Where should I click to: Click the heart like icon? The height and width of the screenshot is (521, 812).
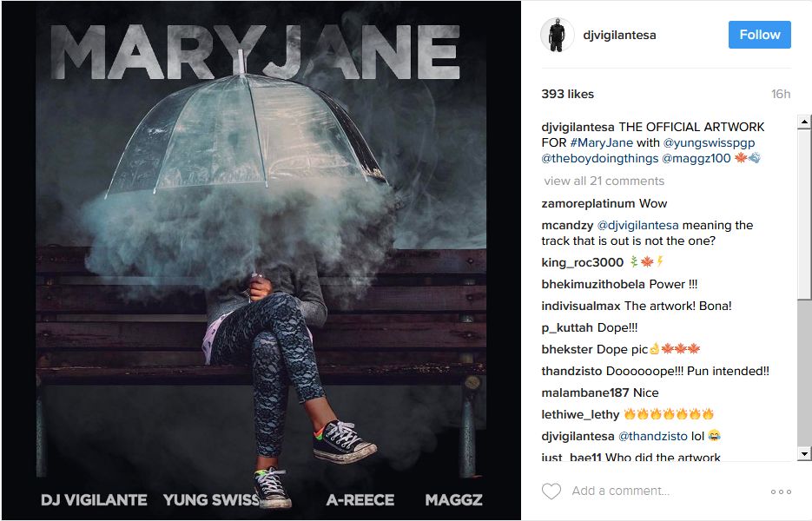coord(551,491)
